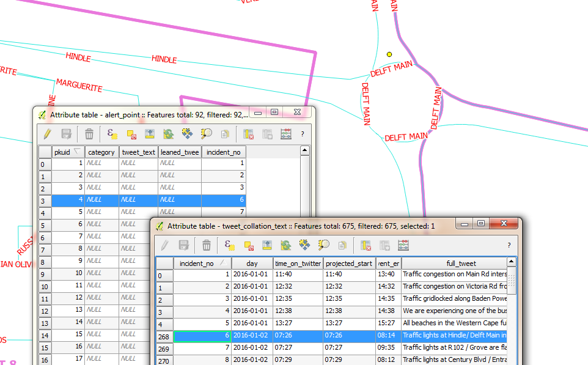The width and height of the screenshot is (588, 365).
Task: Select row header 269 in tweet_collation_text table
Action: pos(164,348)
